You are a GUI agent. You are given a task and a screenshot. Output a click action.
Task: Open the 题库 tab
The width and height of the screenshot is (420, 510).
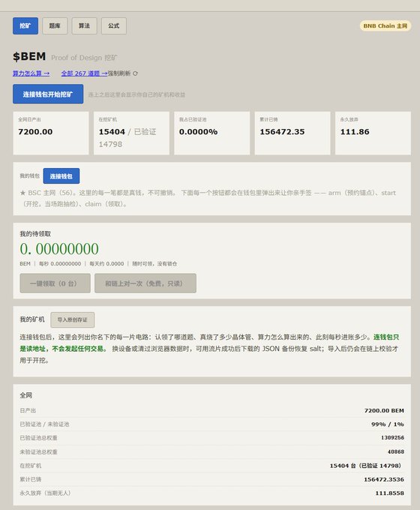pos(55,25)
